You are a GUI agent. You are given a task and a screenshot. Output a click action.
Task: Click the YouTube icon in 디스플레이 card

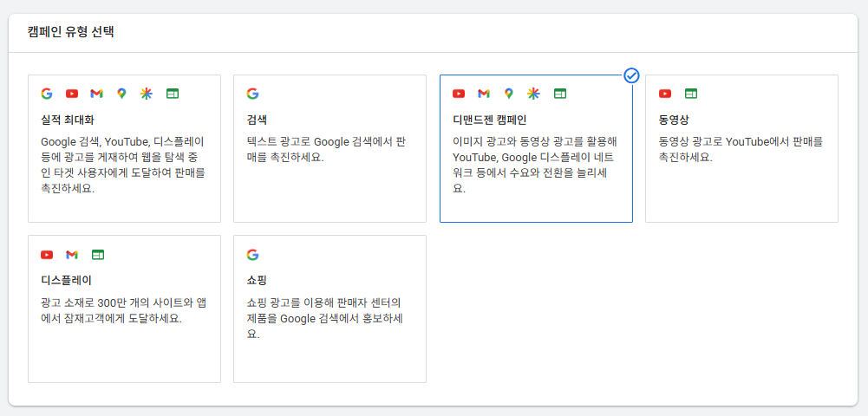(x=47, y=255)
